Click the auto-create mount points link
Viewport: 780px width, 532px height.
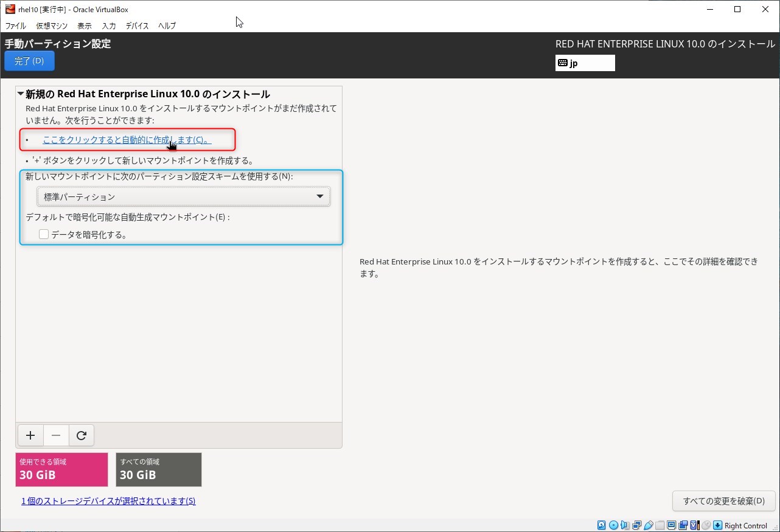(x=127, y=140)
